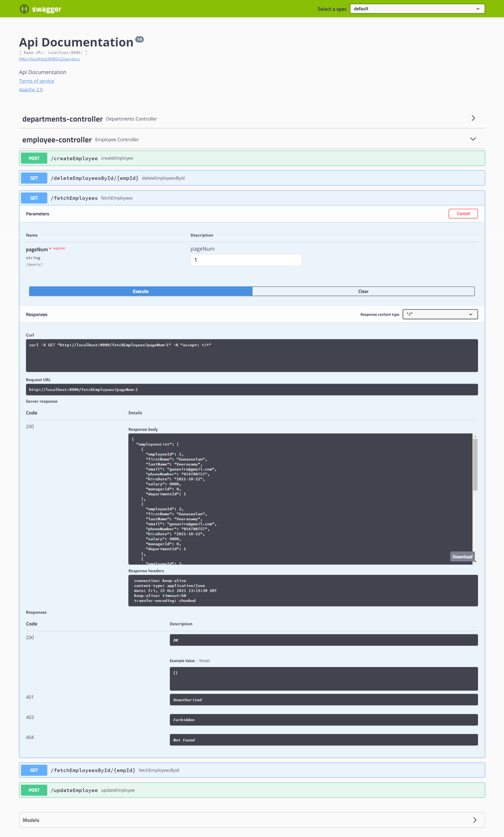Click the 1.0 version badge next to Api Documentation
Image resolution: width=504 pixels, height=837 pixels.
click(x=140, y=39)
